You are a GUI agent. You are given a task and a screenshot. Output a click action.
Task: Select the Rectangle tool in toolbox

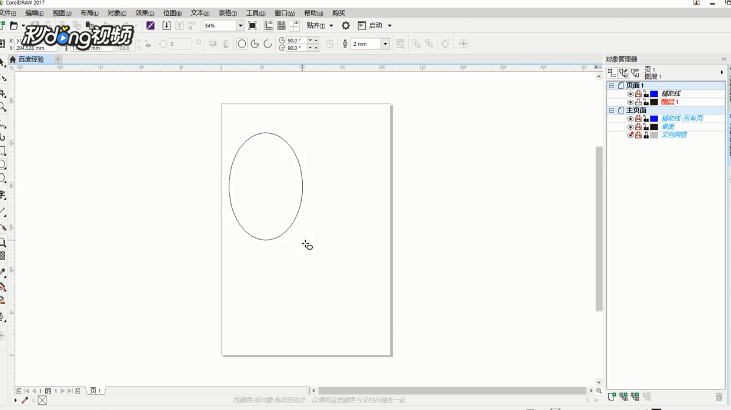pyautogui.click(x=2, y=151)
